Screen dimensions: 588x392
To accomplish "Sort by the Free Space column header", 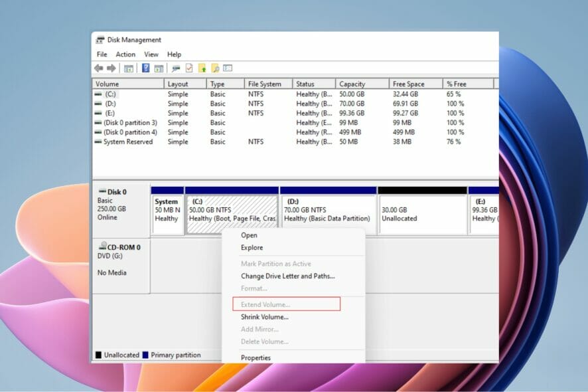I will pos(409,84).
